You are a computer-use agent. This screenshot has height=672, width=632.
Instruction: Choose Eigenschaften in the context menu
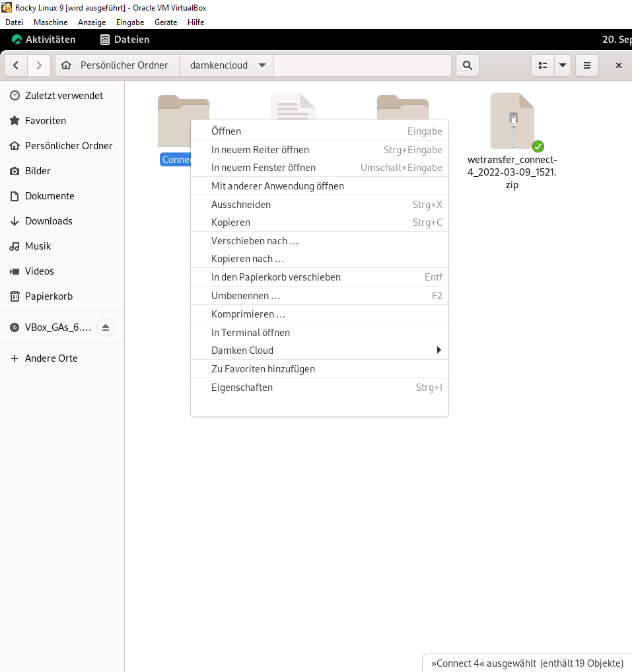tap(320, 387)
